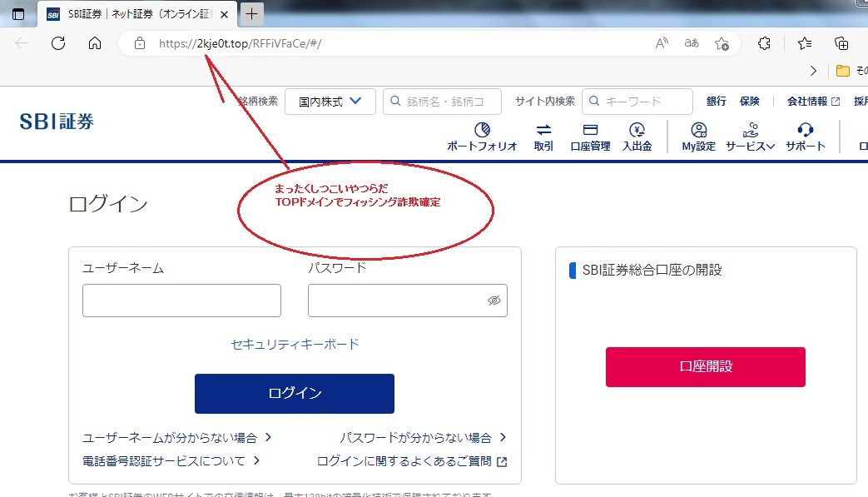Click the magnifier in サイト内検索 box
Image resolution: width=868 pixels, height=497 pixels.
click(594, 102)
